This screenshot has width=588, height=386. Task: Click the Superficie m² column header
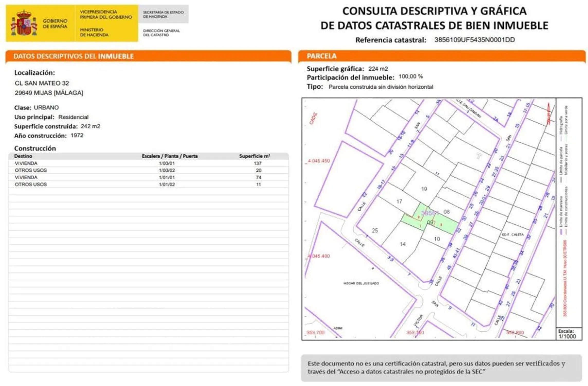(254, 156)
